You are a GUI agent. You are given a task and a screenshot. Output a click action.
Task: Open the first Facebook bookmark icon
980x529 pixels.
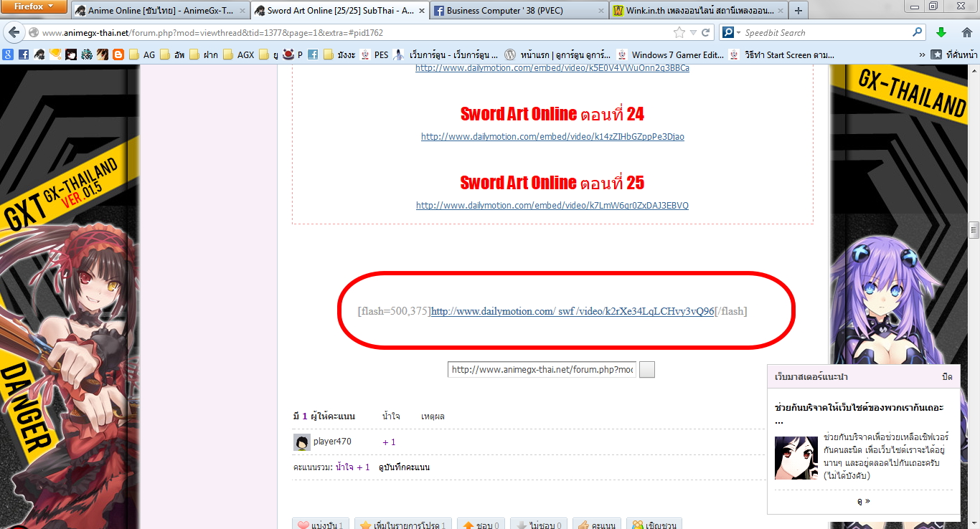coord(24,54)
